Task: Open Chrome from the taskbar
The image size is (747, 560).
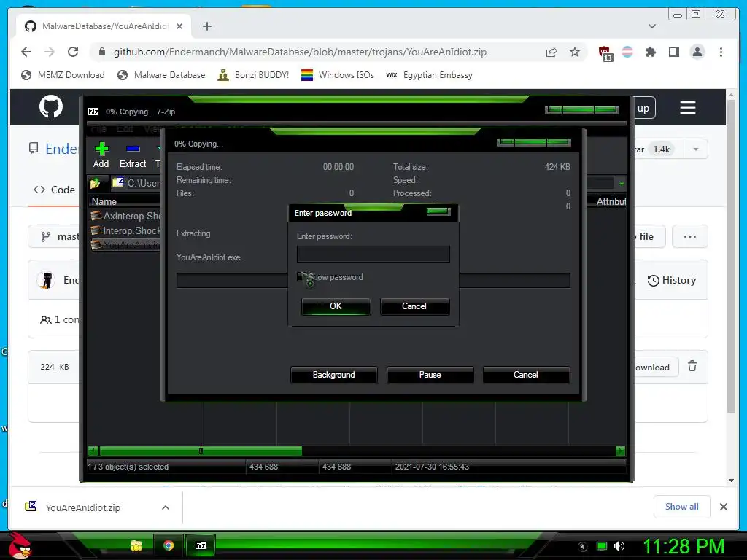Action: point(169,545)
